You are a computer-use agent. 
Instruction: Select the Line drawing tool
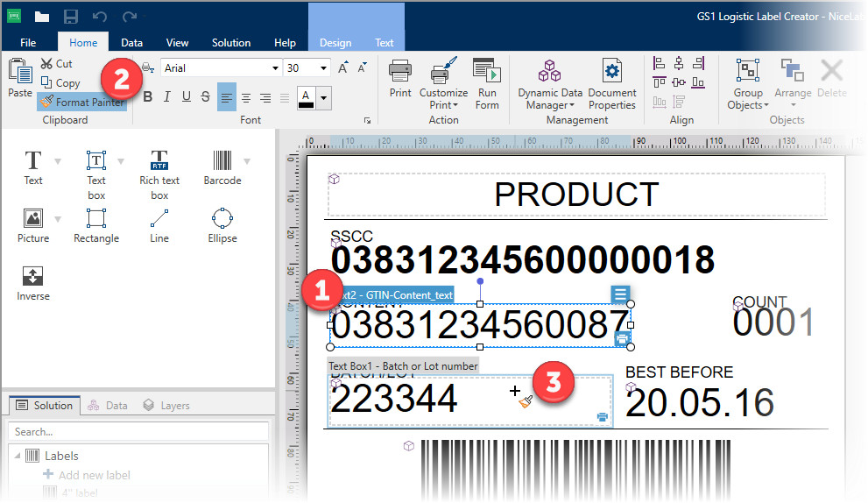(x=159, y=224)
